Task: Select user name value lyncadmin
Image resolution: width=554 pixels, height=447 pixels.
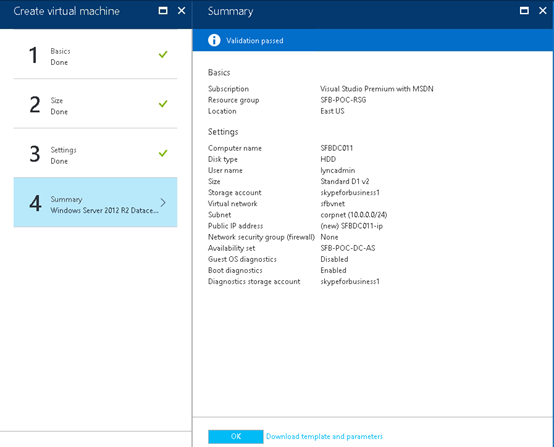Action: [x=337, y=170]
